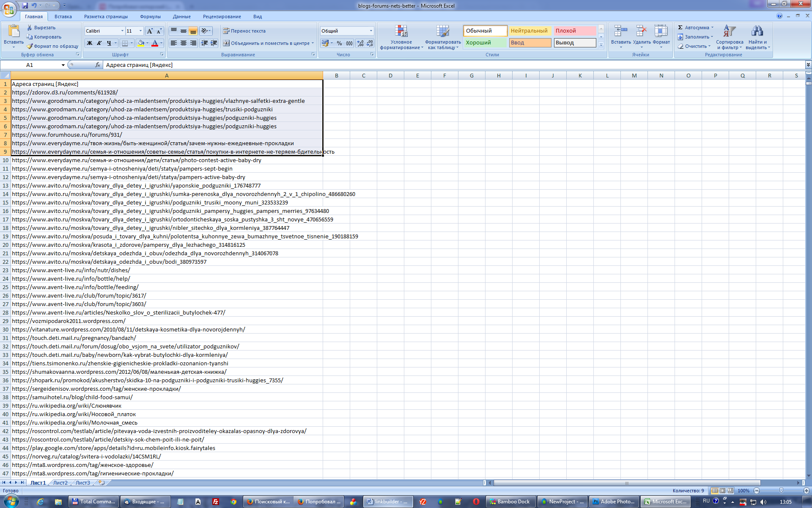Viewport: 812px width, 508px height.
Task: Decrease indent icon
Action: click(204, 43)
